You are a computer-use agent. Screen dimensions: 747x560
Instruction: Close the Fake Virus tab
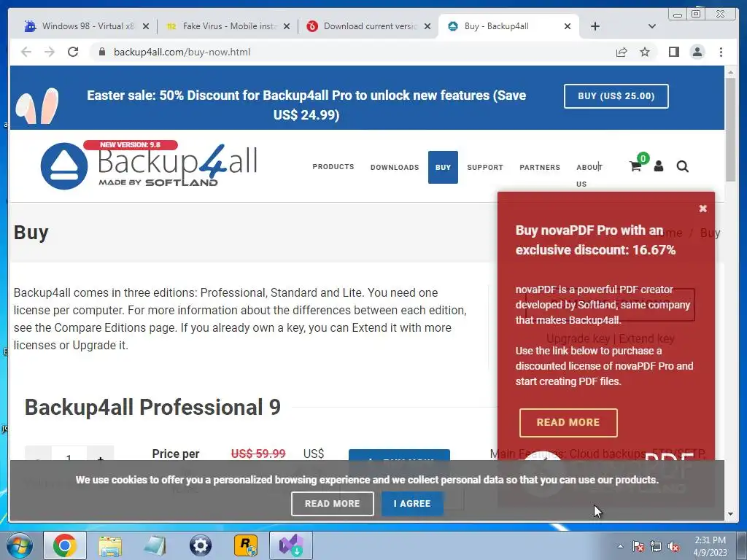(x=286, y=26)
